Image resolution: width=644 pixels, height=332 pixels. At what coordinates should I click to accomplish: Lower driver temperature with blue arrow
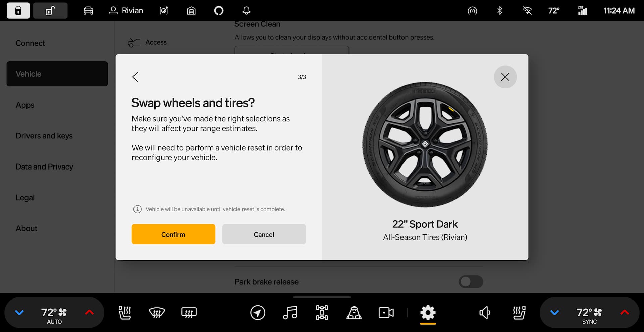point(19,313)
